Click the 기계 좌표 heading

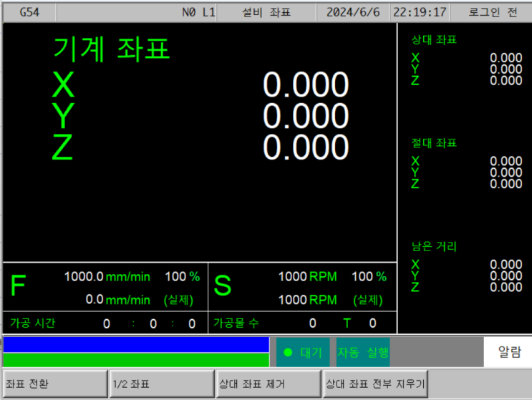point(111,49)
